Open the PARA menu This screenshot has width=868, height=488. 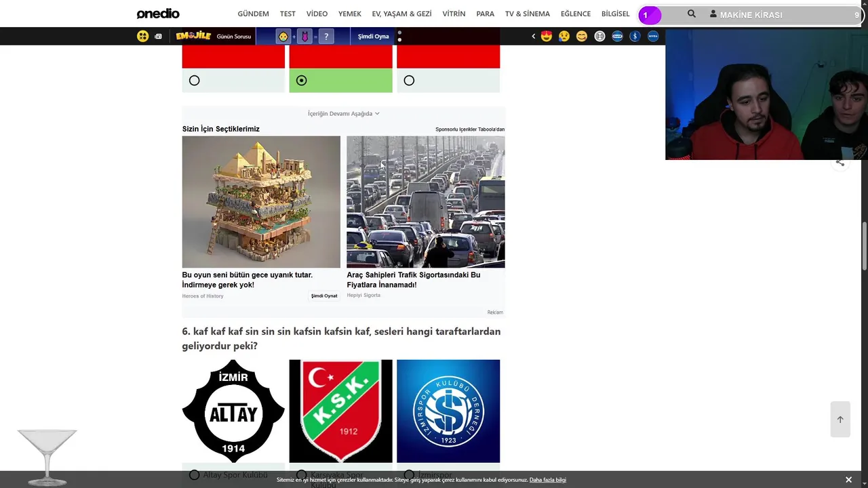pyautogui.click(x=486, y=14)
